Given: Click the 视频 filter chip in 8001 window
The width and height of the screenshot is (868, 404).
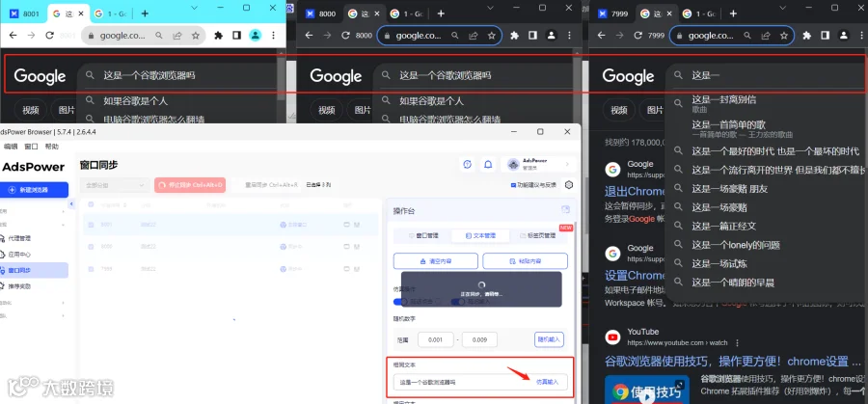Looking at the screenshot, I should 31,110.
